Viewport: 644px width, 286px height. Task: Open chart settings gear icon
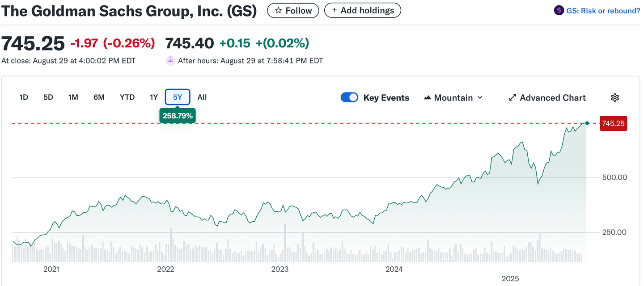click(x=615, y=98)
